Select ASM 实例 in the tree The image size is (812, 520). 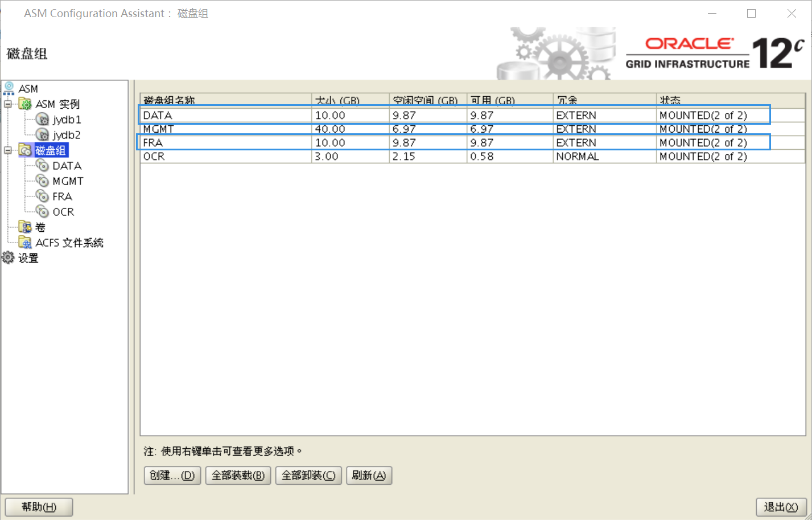57,104
